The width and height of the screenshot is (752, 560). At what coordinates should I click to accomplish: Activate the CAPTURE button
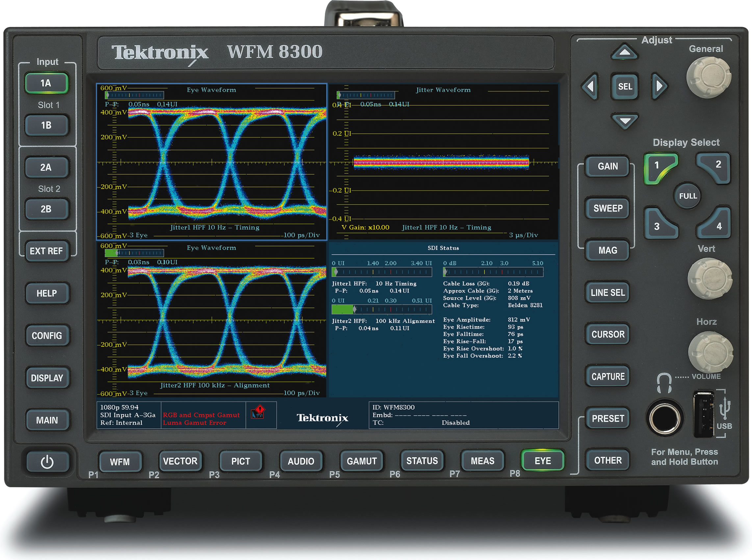click(x=608, y=376)
